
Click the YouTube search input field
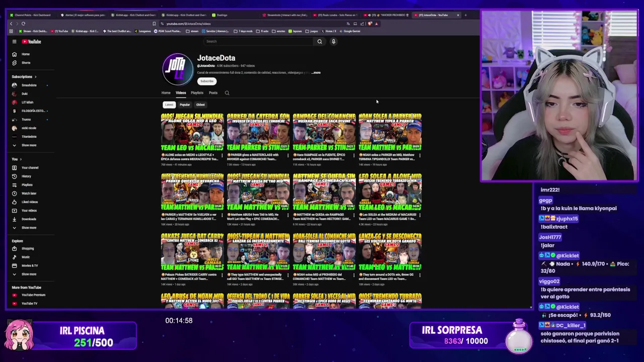259,42
